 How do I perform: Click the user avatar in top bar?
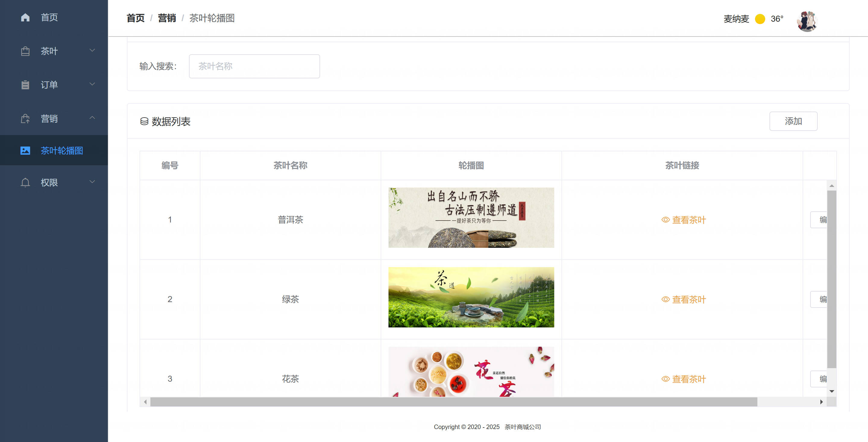click(807, 20)
